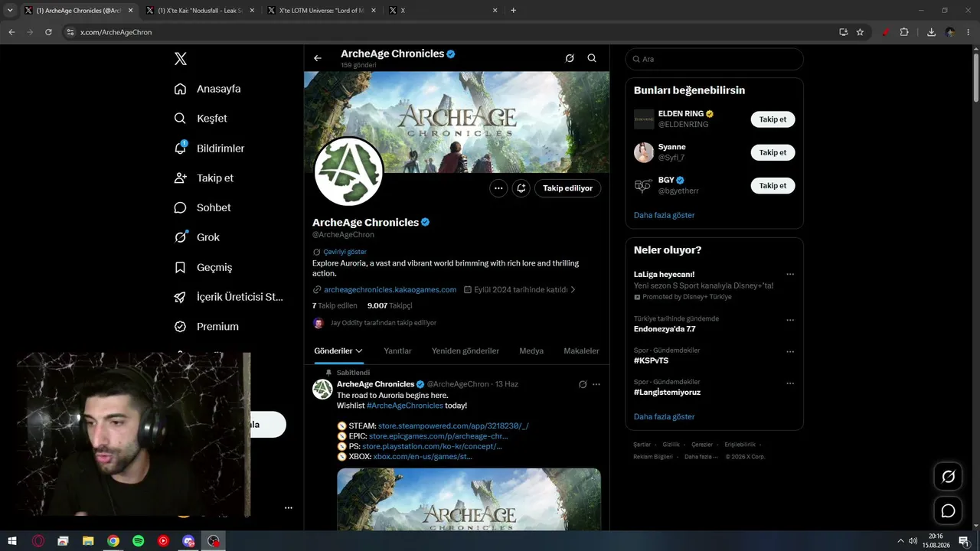Reload the page in browser toolbar
Viewport: 980px width, 551px height.
pyautogui.click(x=48, y=32)
